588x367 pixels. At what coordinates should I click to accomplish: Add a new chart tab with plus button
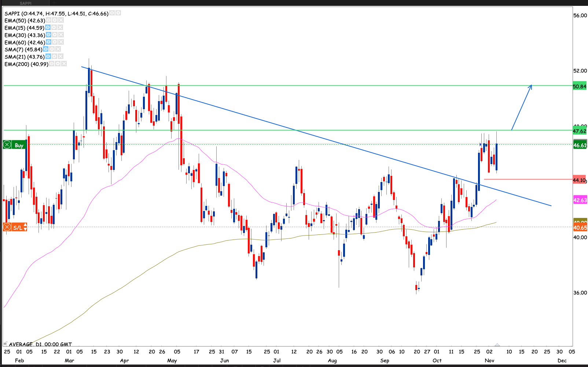(x=54, y=3)
